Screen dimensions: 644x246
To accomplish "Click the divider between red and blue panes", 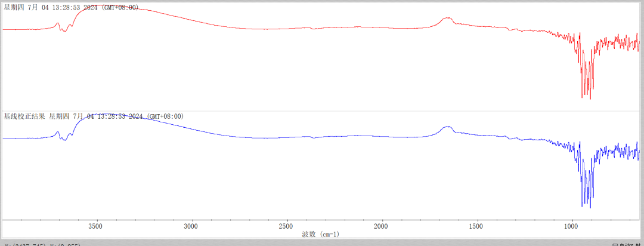I will click(x=322, y=111).
